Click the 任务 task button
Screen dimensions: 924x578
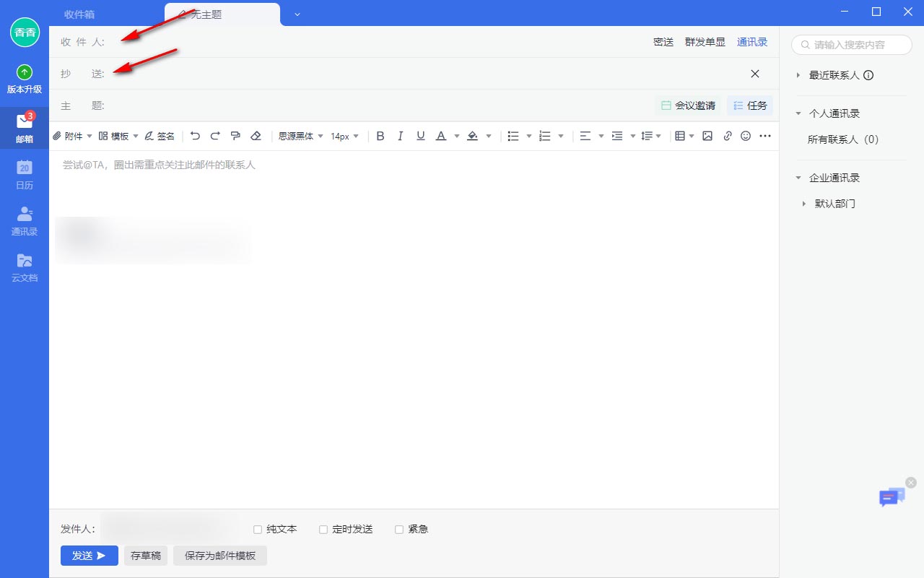tap(750, 105)
